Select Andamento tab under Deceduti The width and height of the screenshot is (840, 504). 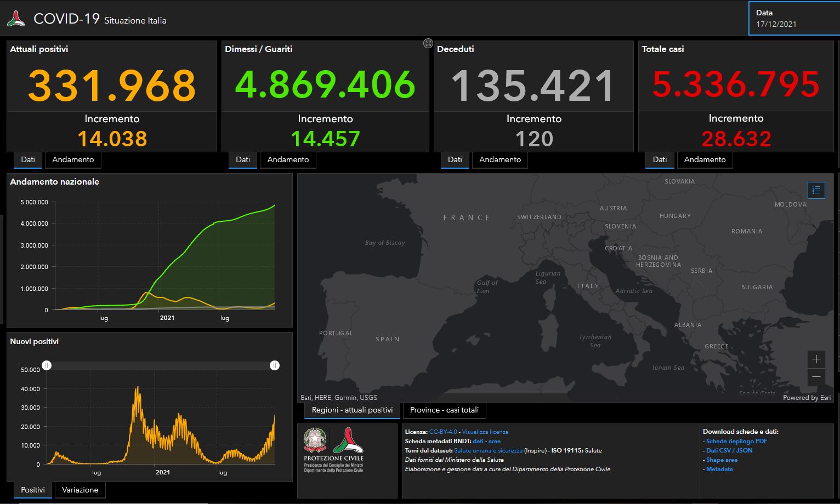point(500,159)
